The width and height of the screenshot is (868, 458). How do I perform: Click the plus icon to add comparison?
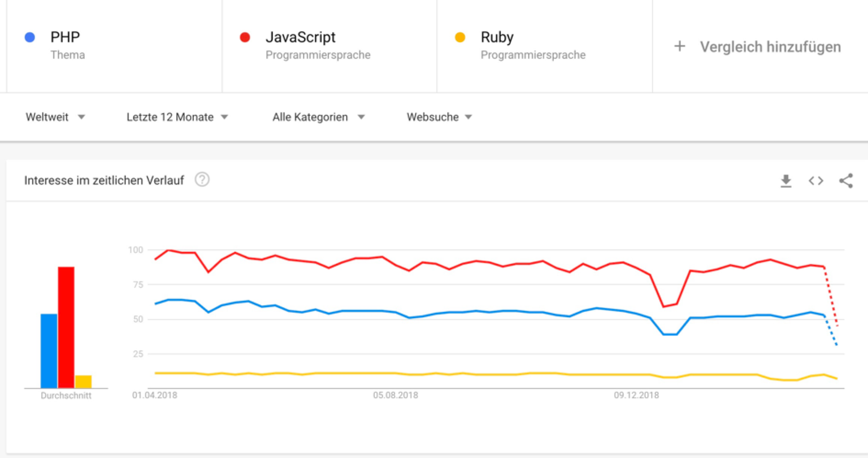(x=680, y=46)
